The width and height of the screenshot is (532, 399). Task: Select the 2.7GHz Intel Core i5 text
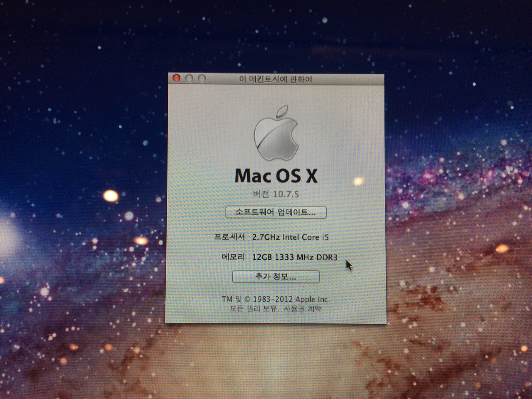[x=290, y=237]
